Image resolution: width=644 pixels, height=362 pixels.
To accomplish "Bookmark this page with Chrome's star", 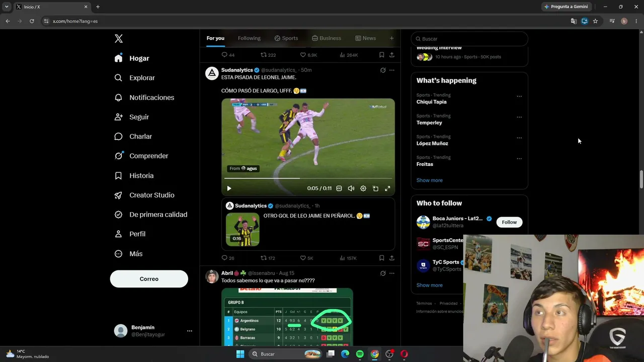I will pyautogui.click(x=595, y=21).
